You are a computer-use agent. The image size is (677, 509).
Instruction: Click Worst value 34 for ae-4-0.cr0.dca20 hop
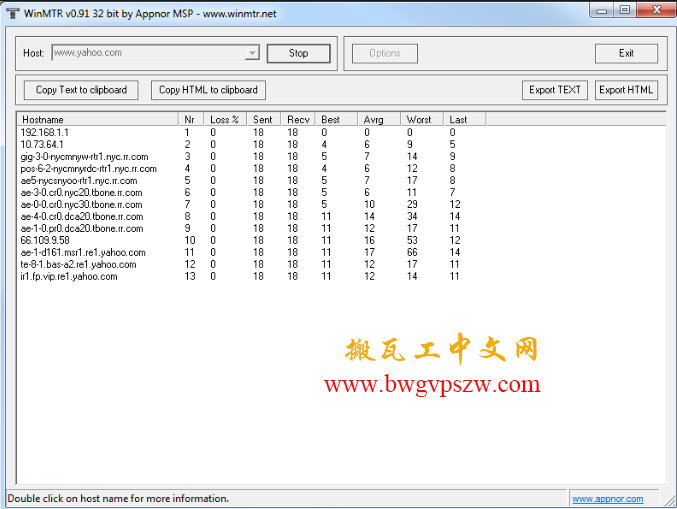pyautogui.click(x=412, y=217)
